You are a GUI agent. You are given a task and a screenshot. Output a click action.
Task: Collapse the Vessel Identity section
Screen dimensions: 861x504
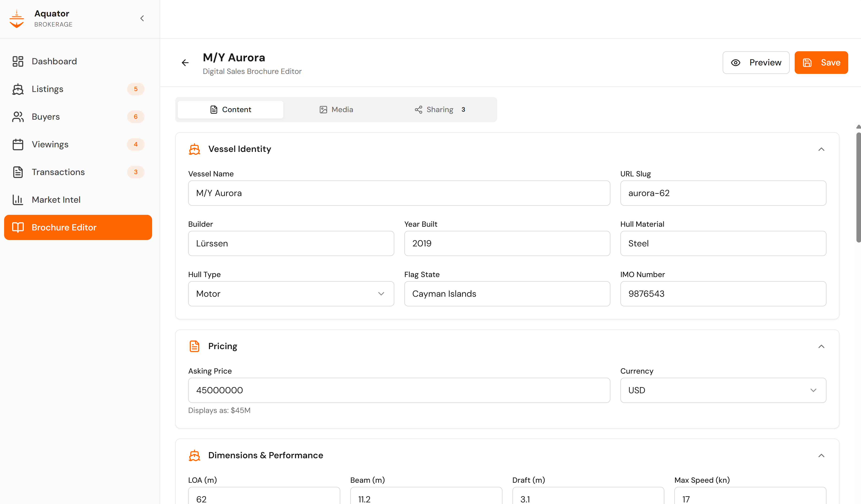pyautogui.click(x=821, y=149)
